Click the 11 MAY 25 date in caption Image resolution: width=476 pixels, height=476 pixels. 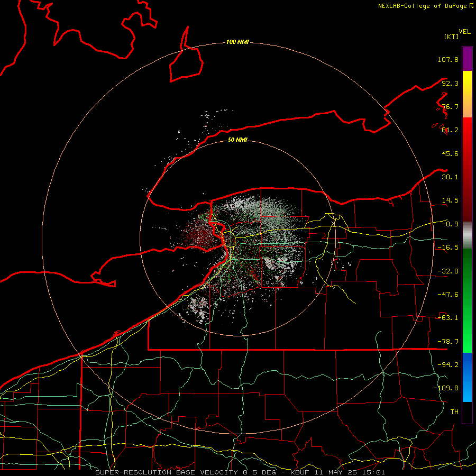pyautogui.click(x=337, y=472)
